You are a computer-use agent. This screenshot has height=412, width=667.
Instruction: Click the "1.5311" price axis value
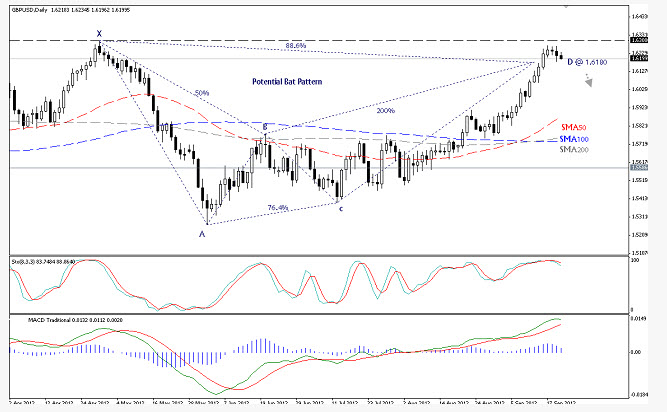(x=640, y=217)
